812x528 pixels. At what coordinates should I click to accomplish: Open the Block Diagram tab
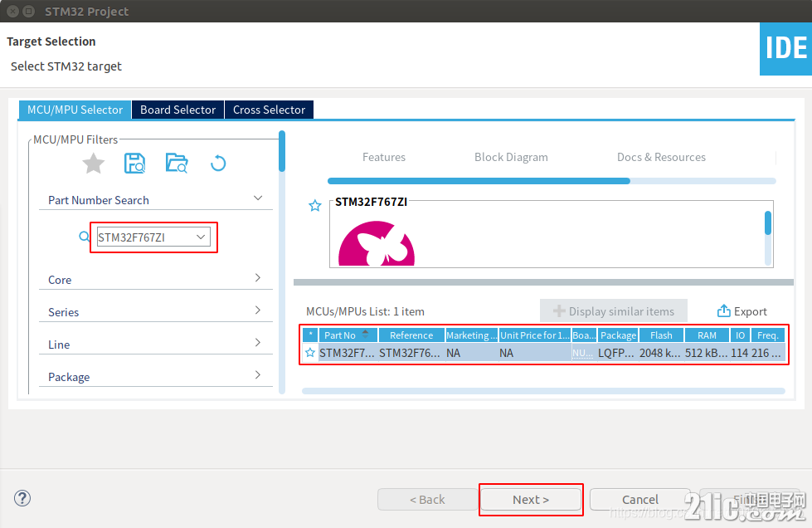coord(511,157)
